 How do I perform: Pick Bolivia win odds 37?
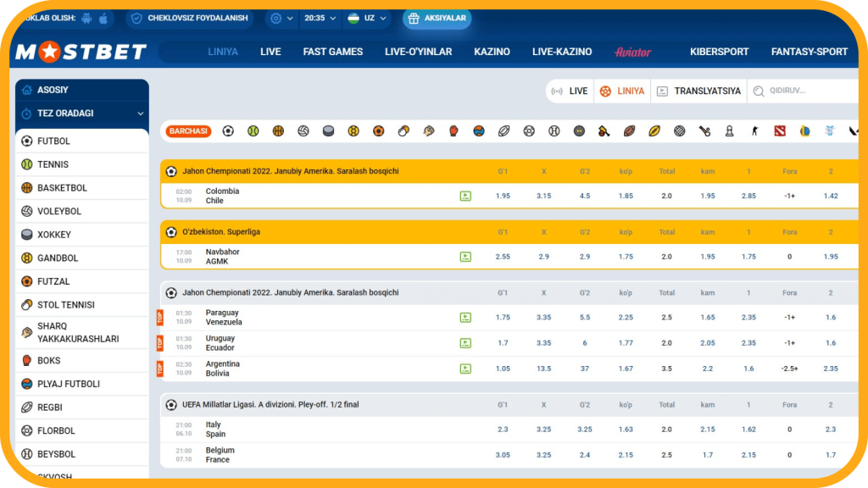[x=585, y=369]
